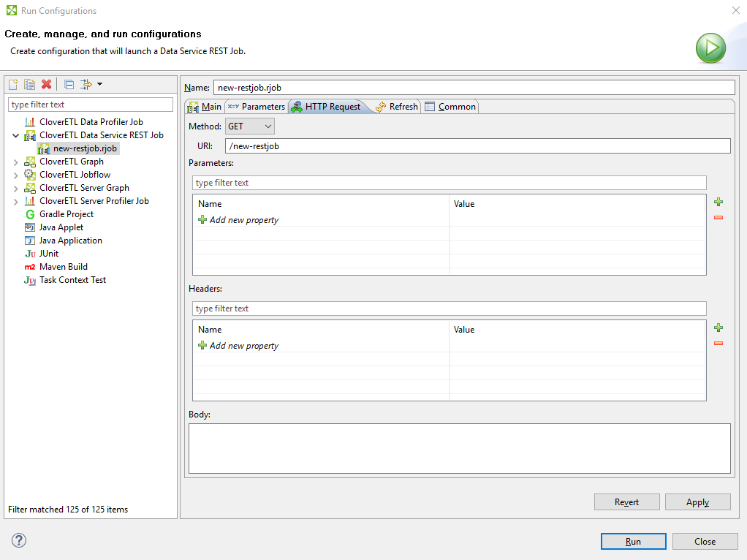
Task: Expand the CloverETL Server Graph node
Action: click(x=16, y=189)
